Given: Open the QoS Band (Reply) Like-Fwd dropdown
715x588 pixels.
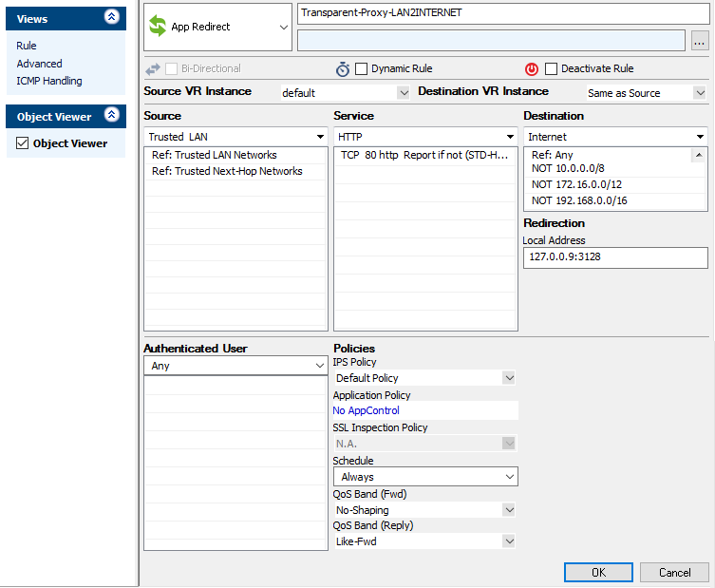Looking at the screenshot, I should click(509, 541).
